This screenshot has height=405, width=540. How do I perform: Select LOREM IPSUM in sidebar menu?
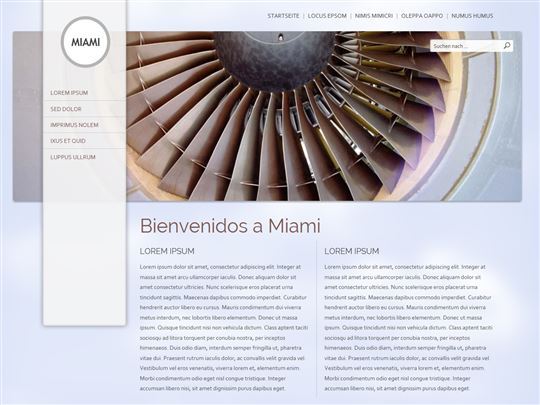(69, 93)
